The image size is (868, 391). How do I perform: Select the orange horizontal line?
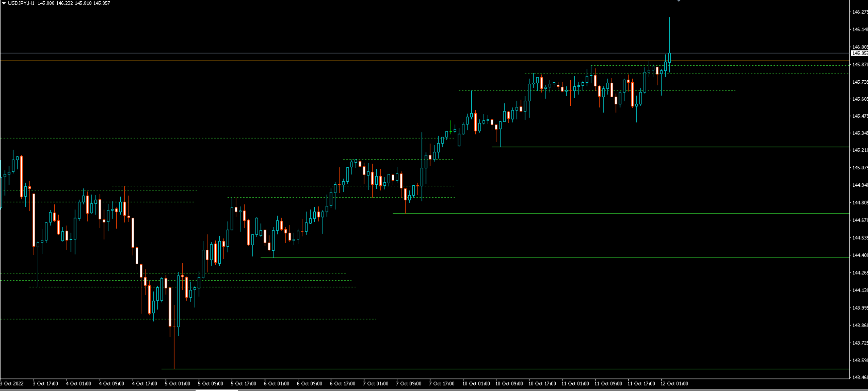click(424, 61)
